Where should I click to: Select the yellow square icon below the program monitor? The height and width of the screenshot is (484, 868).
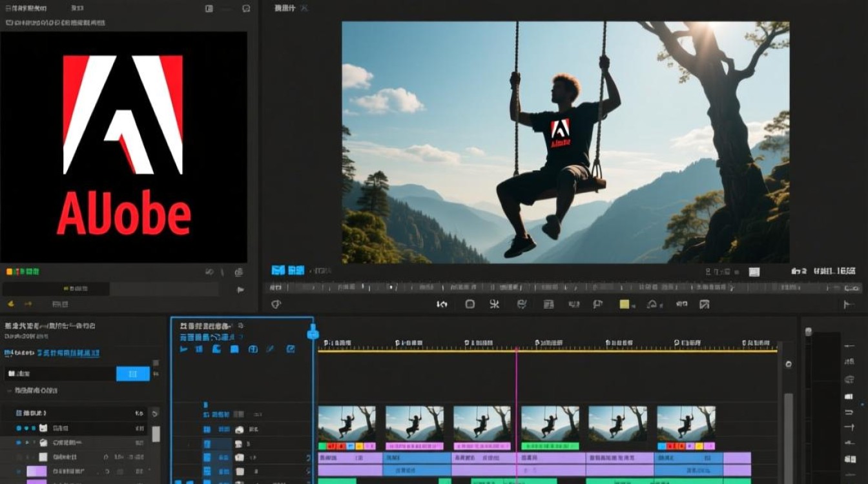625,304
